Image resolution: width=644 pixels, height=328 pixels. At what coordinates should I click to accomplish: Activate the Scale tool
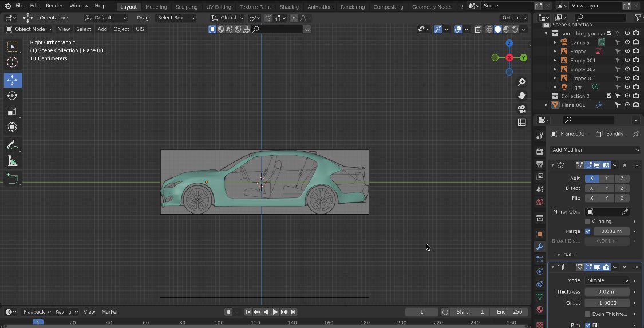click(x=13, y=111)
